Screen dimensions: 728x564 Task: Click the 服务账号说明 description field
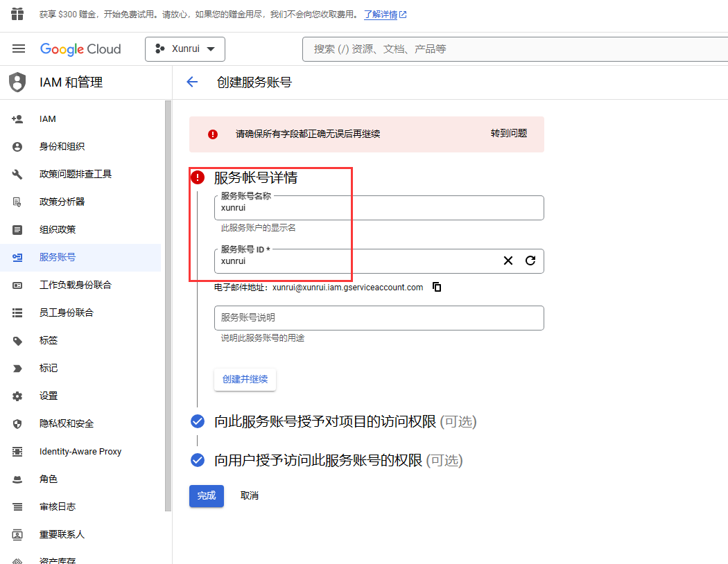[x=379, y=318]
